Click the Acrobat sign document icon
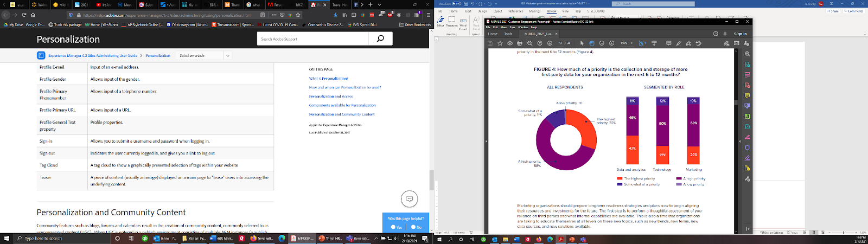 tap(688, 43)
